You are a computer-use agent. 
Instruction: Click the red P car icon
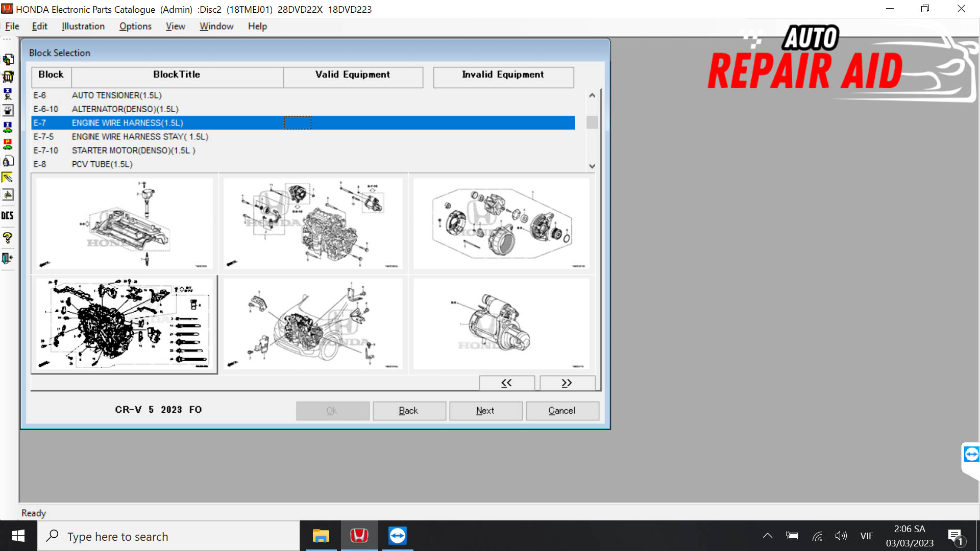[x=8, y=144]
